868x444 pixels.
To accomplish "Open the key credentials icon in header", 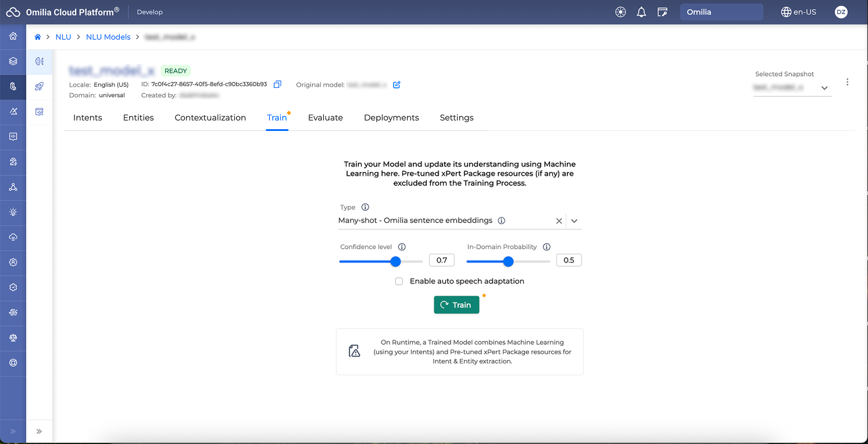I will pos(662,12).
